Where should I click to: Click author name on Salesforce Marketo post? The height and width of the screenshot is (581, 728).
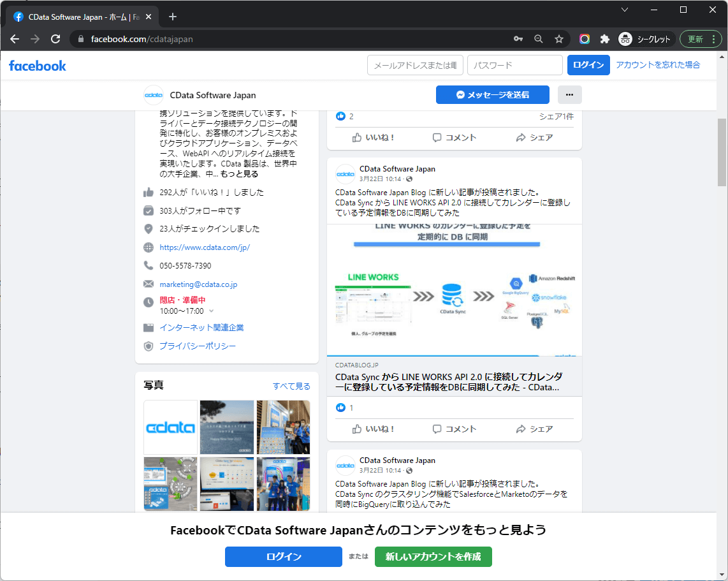(x=397, y=460)
